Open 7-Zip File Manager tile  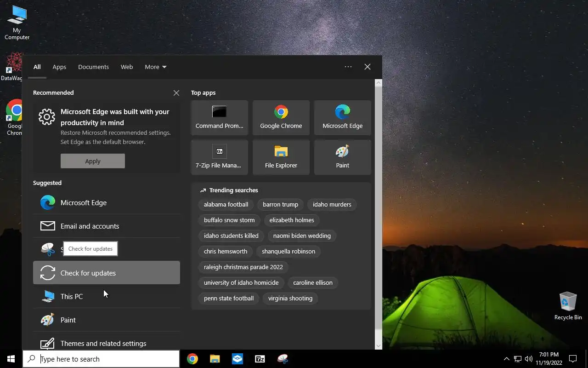tap(220, 157)
